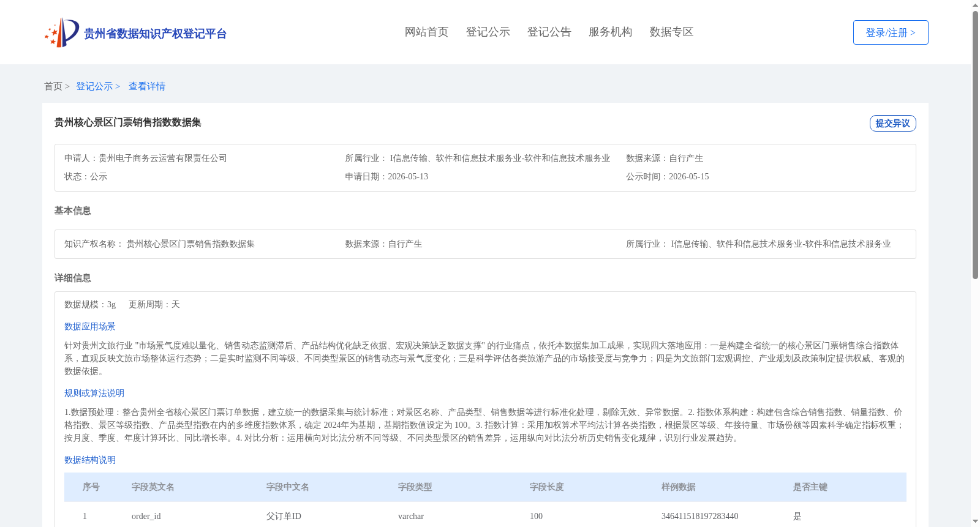Click the varchar table cell
The height and width of the screenshot is (527, 980).
click(x=411, y=516)
